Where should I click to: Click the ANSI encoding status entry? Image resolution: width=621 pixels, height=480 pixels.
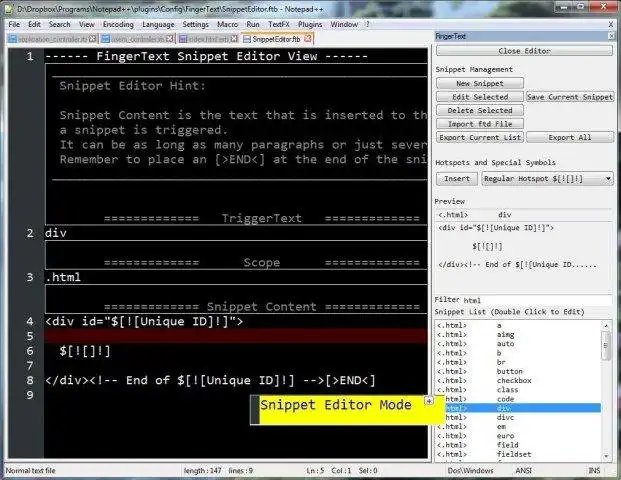tap(523, 470)
